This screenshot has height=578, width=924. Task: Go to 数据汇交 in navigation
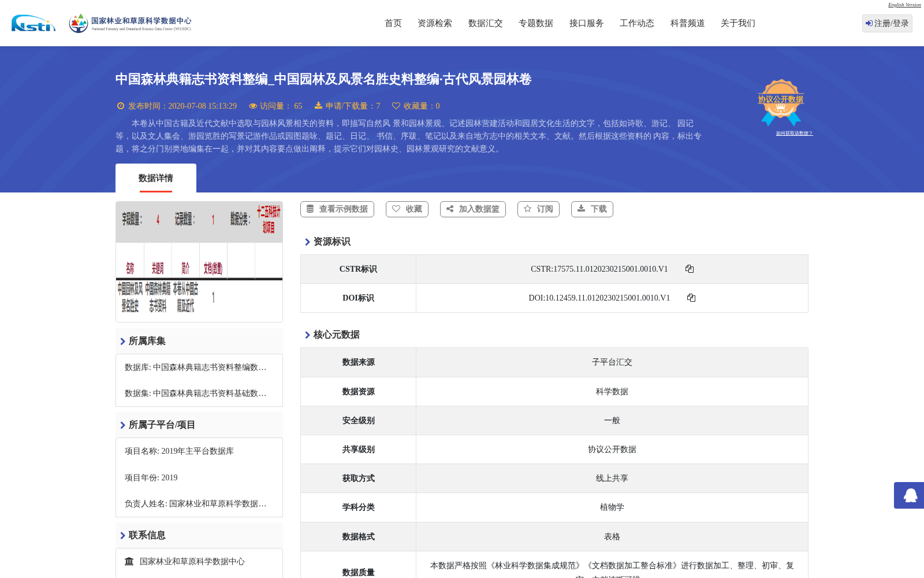pyautogui.click(x=486, y=23)
